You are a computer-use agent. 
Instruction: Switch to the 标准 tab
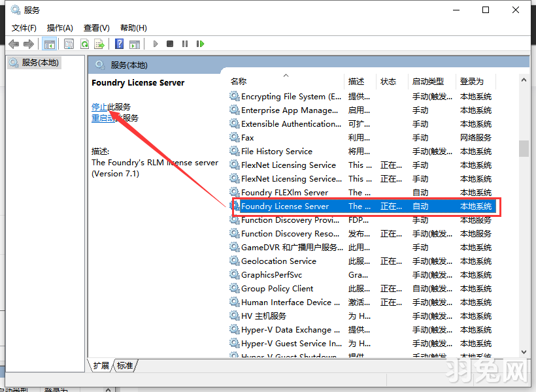point(124,366)
